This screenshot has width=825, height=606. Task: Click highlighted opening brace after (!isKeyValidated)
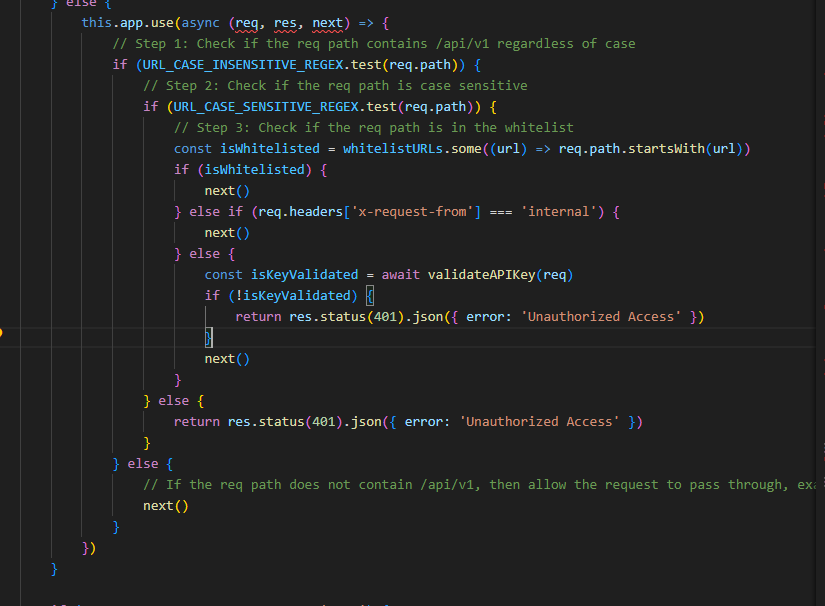point(370,296)
